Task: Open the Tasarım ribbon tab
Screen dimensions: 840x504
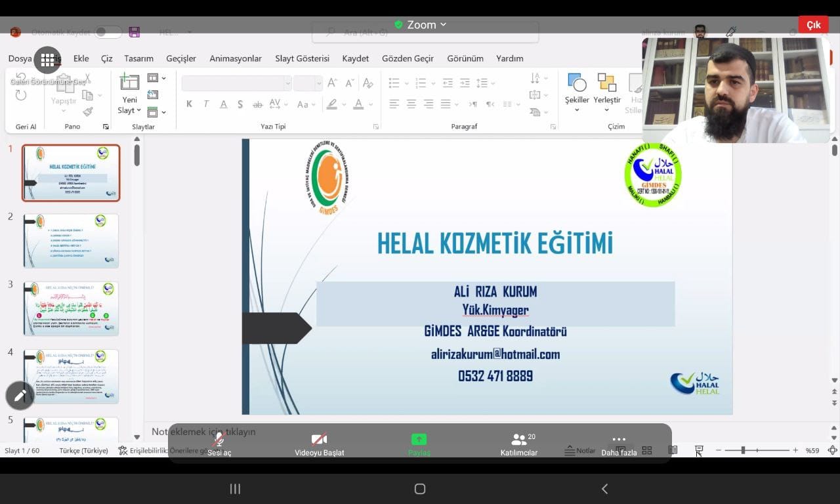Action: 138,58
